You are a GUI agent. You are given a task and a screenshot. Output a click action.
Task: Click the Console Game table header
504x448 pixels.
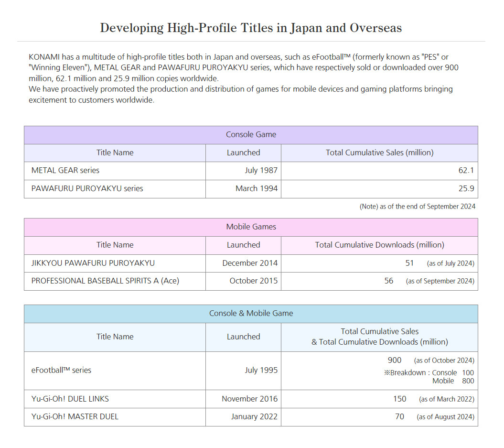click(x=251, y=135)
